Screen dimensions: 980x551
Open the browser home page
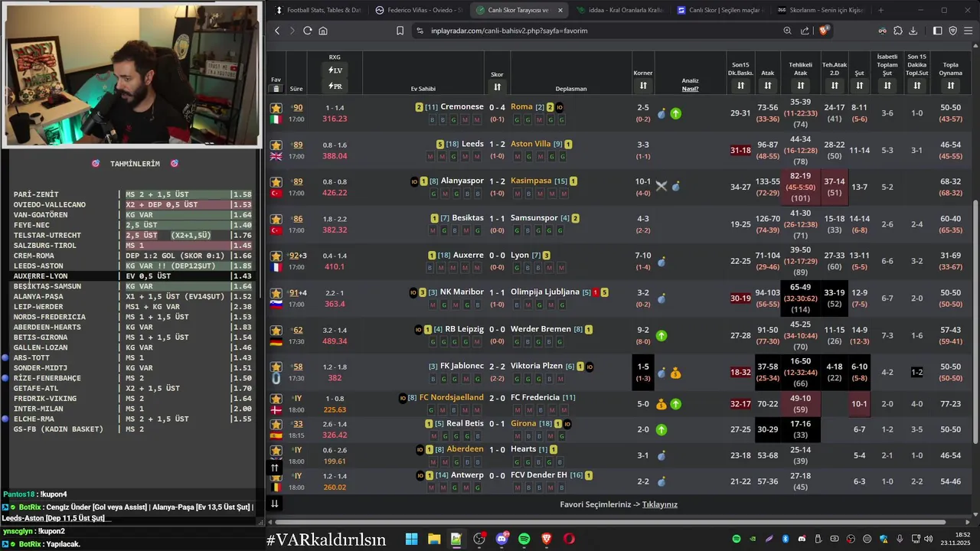click(x=323, y=31)
